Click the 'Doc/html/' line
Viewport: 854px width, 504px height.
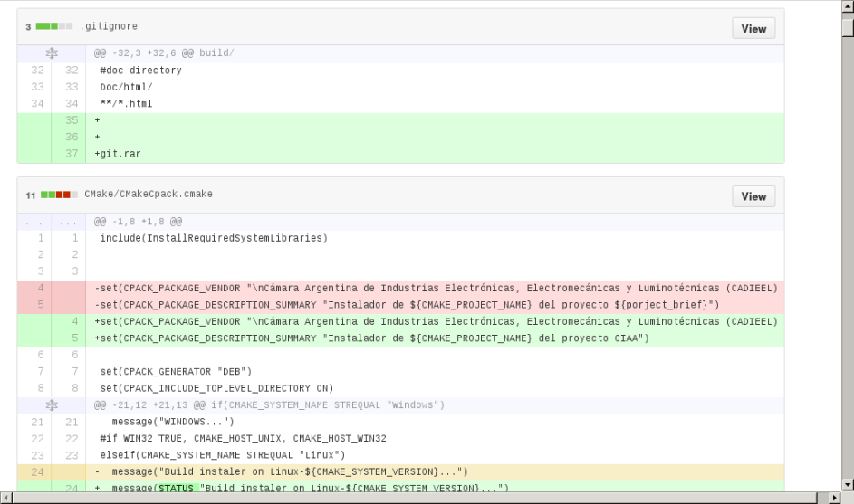[435, 87]
